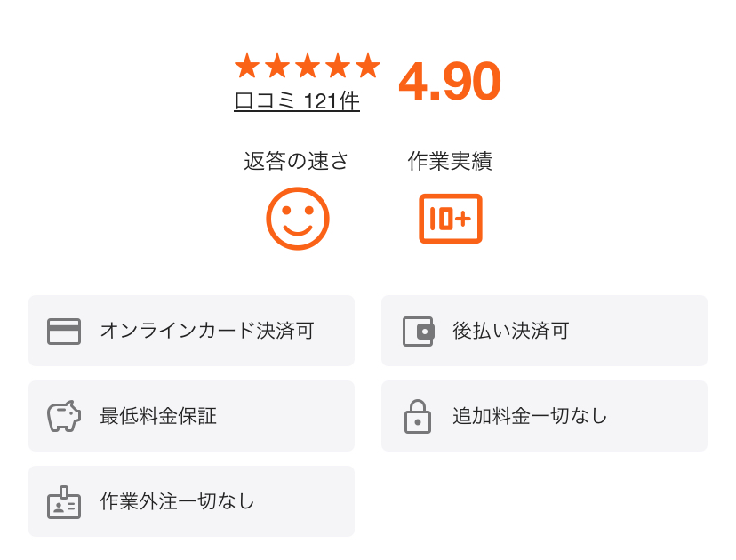This screenshot has width=736, height=560.
Task: Click the 返答の速さ label
Action: 296,161
